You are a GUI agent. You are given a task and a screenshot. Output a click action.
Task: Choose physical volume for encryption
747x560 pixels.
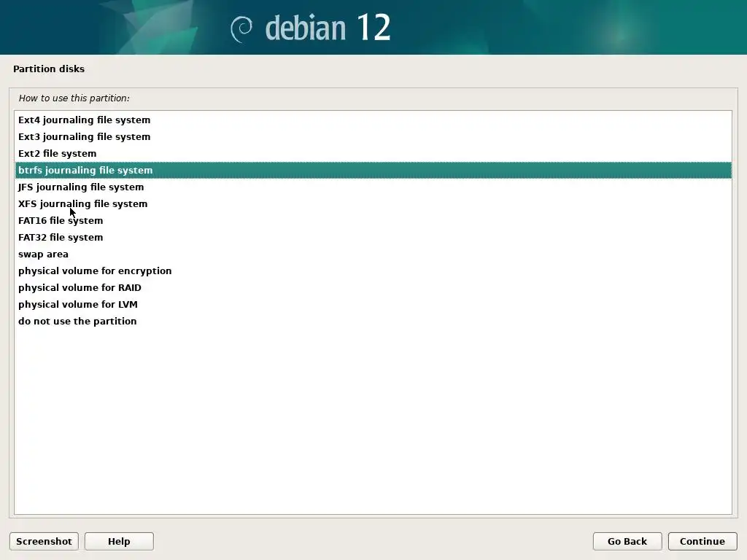pyautogui.click(x=373, y=271)
